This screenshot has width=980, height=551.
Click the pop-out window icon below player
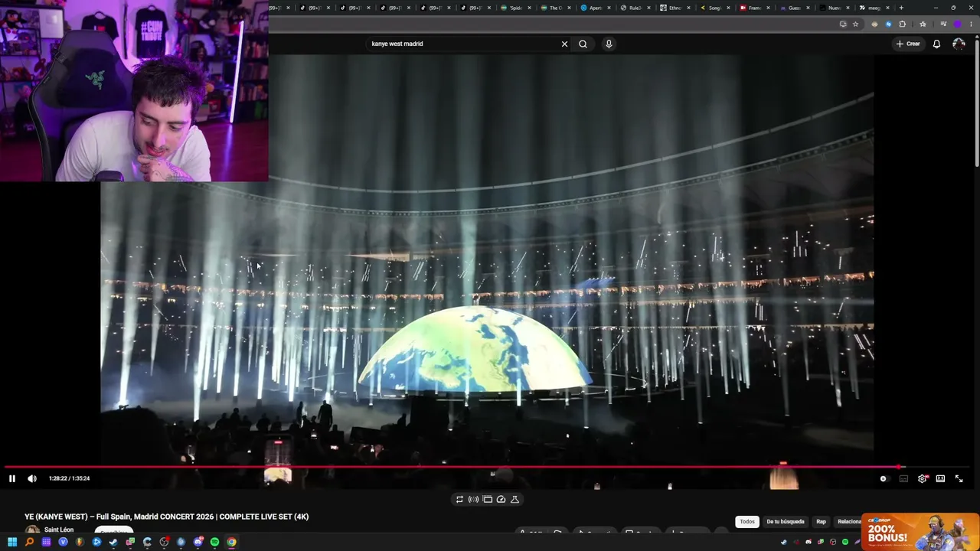pos(487,499)
